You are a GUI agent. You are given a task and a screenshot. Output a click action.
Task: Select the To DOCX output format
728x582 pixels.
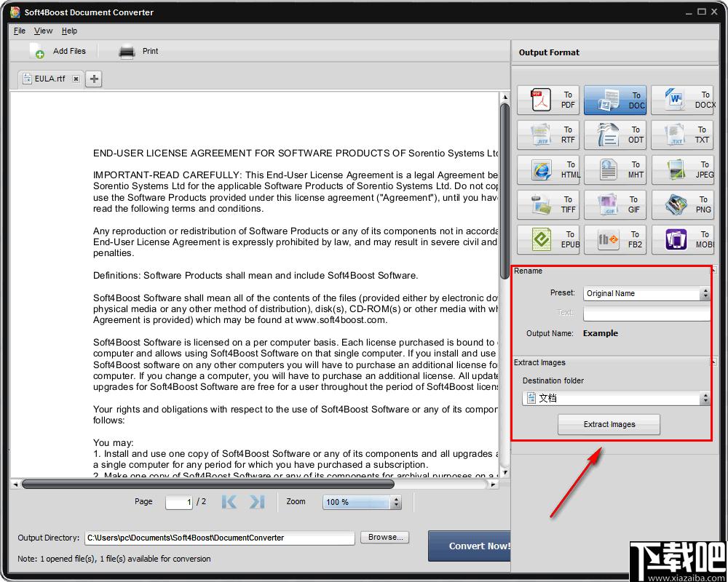(683, 100)
